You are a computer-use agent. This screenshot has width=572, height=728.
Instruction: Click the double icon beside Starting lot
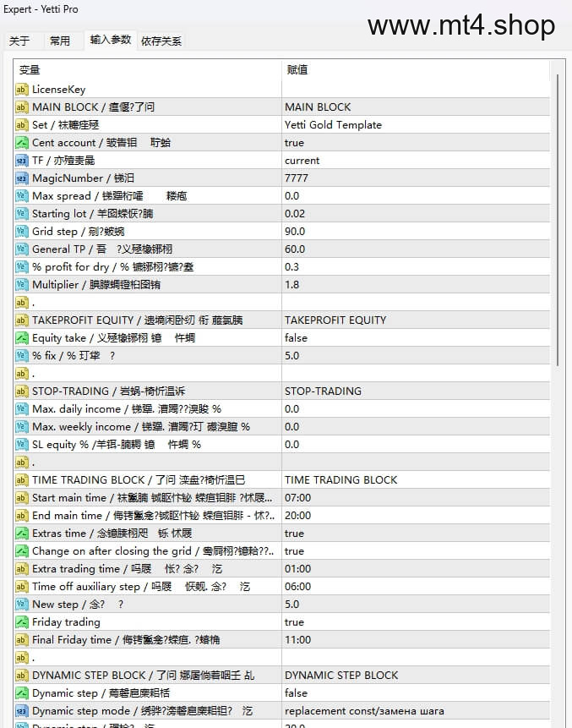[x=22, y=214]
